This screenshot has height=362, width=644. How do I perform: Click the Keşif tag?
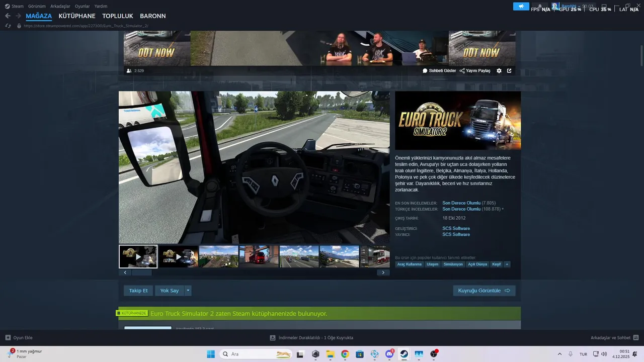[497, 264]
